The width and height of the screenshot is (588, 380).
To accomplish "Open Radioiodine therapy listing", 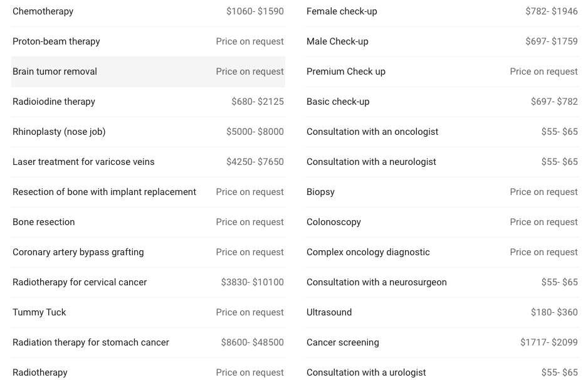I will click(x=148, y=102).
